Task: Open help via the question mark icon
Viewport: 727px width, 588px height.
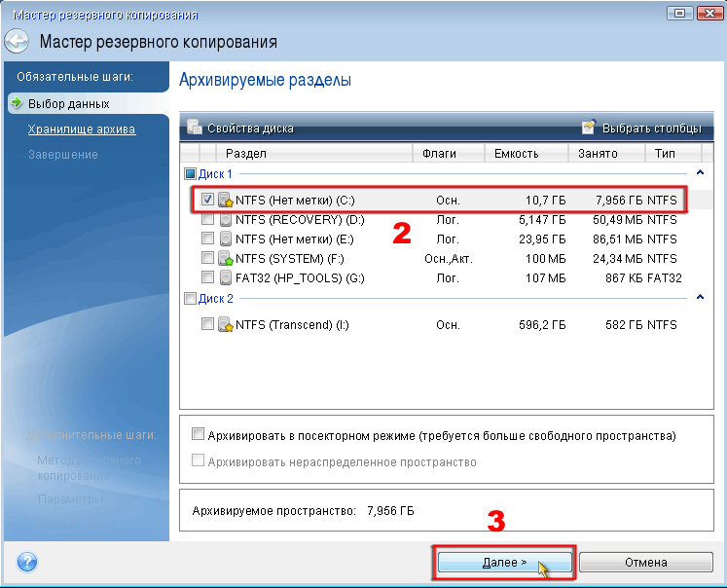Action: [x=27, y=562]
